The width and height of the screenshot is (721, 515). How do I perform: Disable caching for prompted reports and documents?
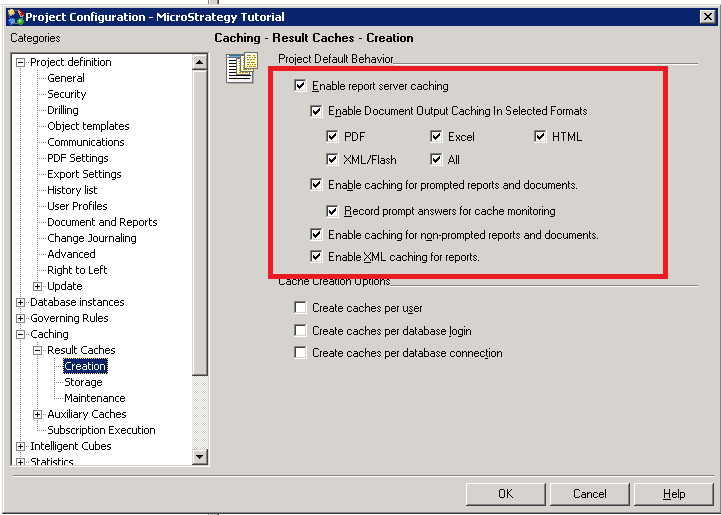[316, 185]
